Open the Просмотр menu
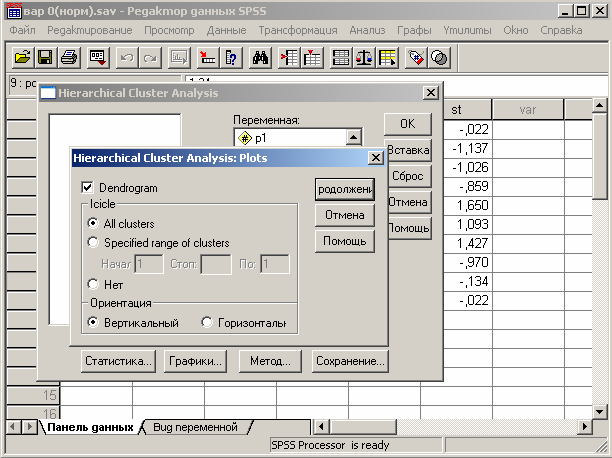Viewport: 612px width, 458px height. 169,30
